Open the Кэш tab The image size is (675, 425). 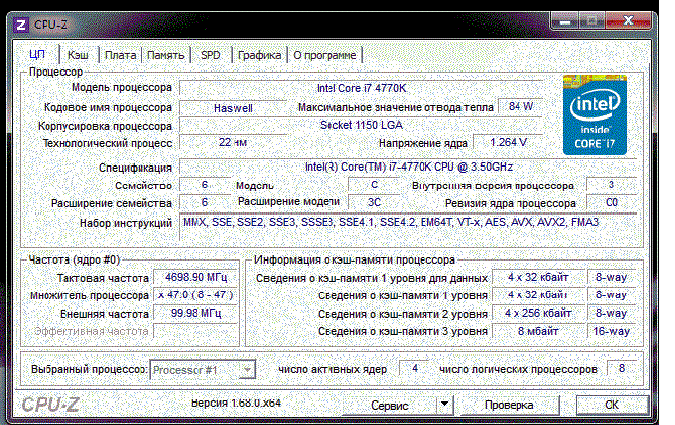pos(78,55)
